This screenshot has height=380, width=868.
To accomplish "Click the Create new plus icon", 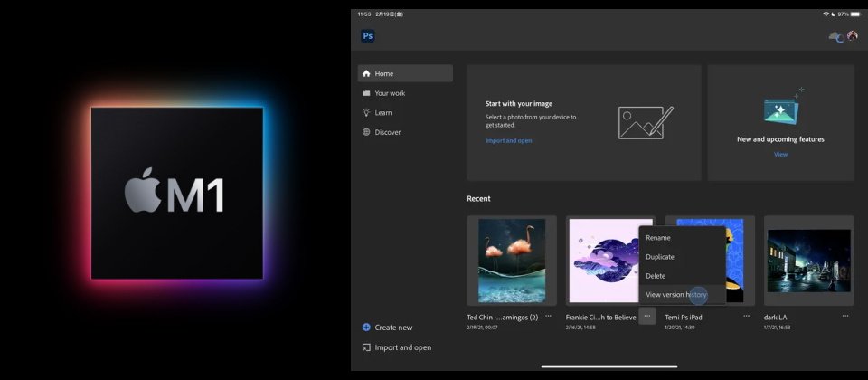I will point(366,327).
